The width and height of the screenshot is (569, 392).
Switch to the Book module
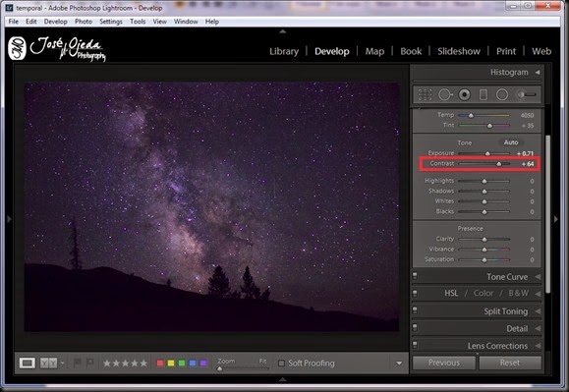pos(411,51)
